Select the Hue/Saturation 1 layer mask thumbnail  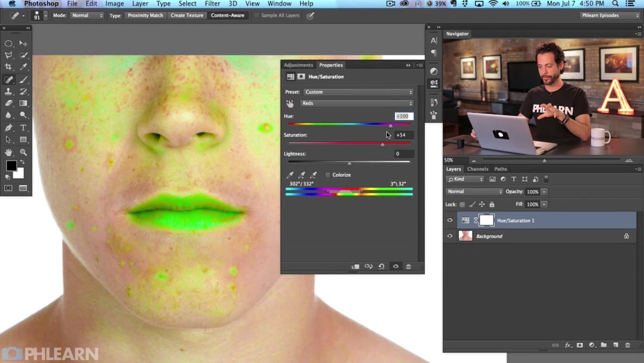point(486,220)
